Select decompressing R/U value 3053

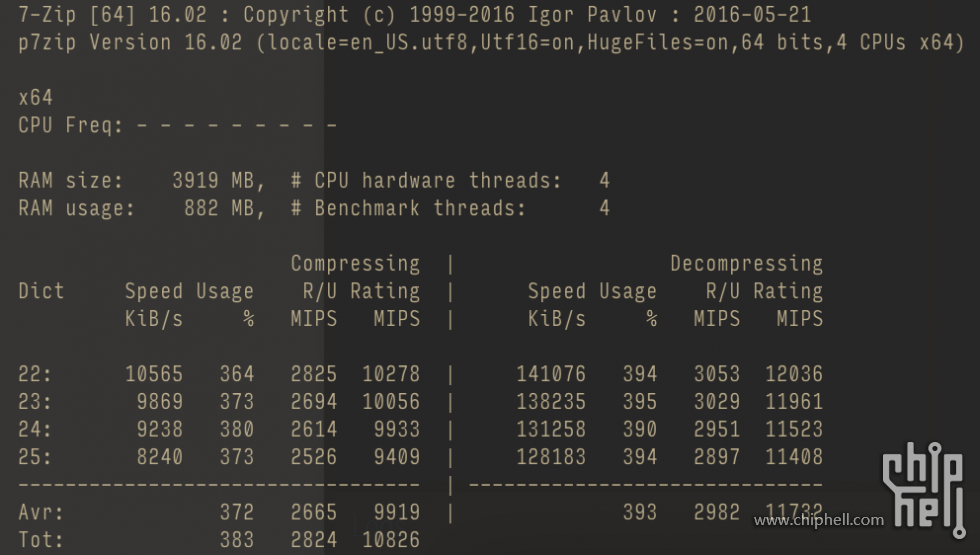(717, 374)
